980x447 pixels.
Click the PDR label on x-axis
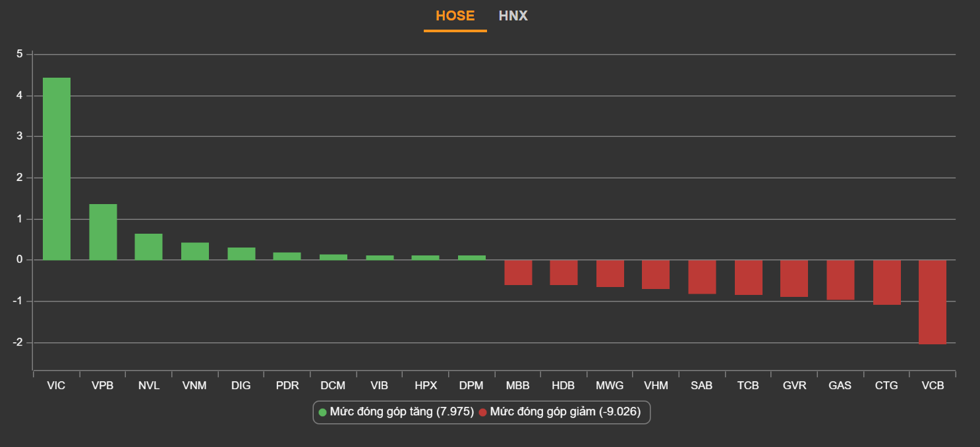[287, 386]
